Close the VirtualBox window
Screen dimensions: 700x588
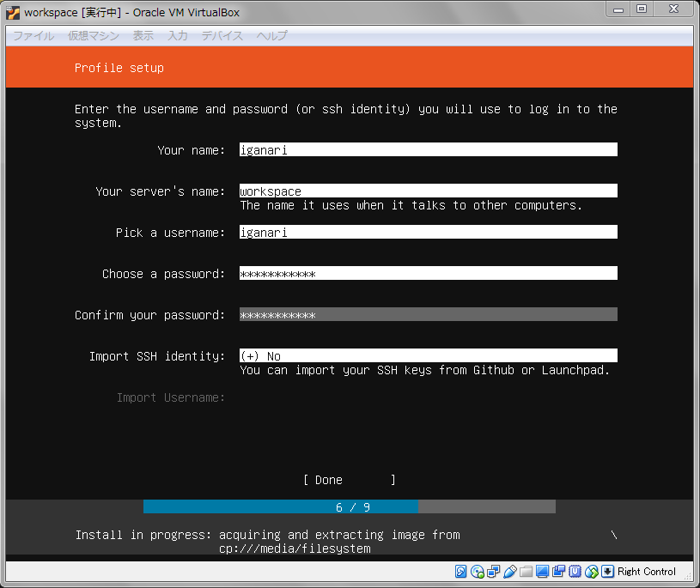point(674,9)
